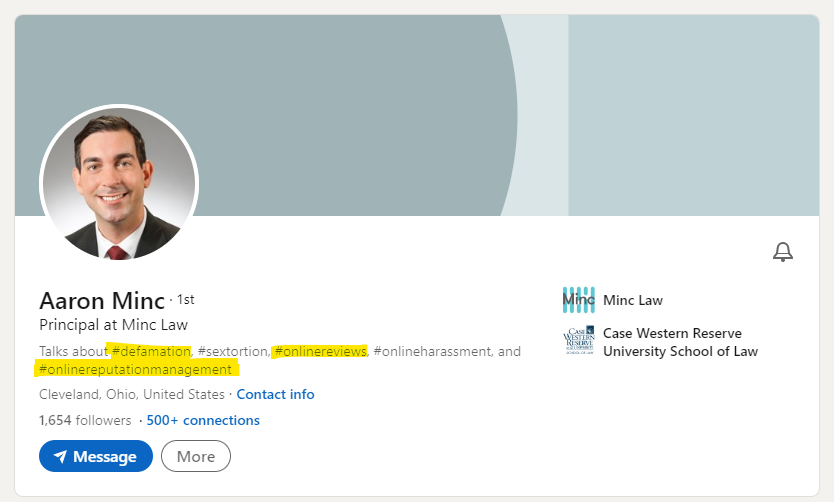Open Case Western Reserve University School of Law
This screenshot has width=834, height=502.
[680, 342]
